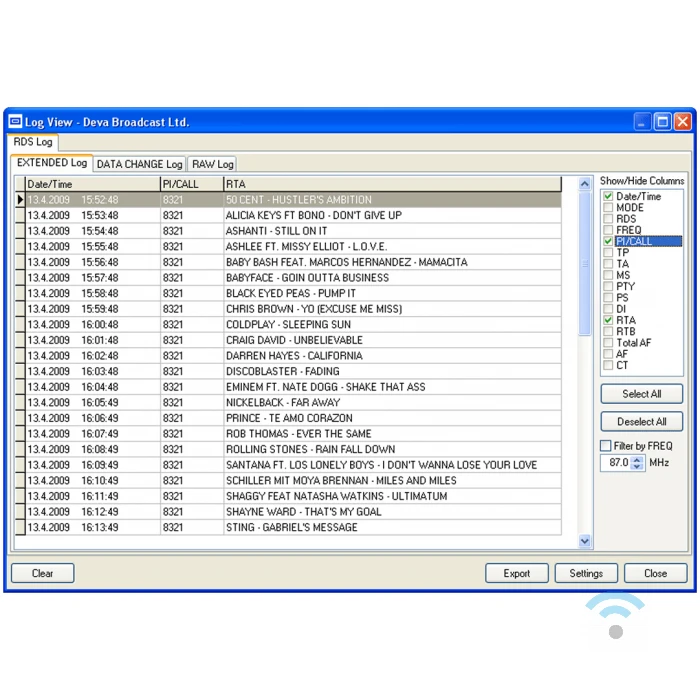Toggle the PI/CALL column checkbox
The width and height of the screenshot is (700, 700).
pos(608,241)
